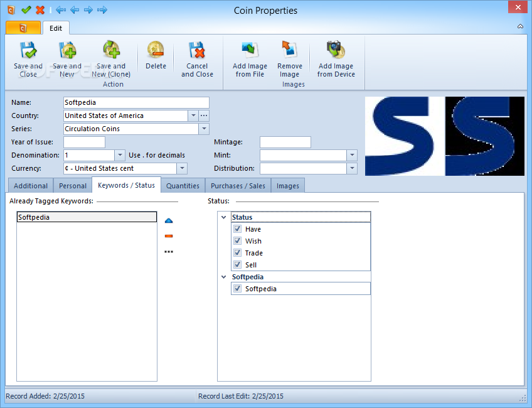Collapse the ribbon with the chevron icon
The image size is (532, 408).
coord(520,26)
